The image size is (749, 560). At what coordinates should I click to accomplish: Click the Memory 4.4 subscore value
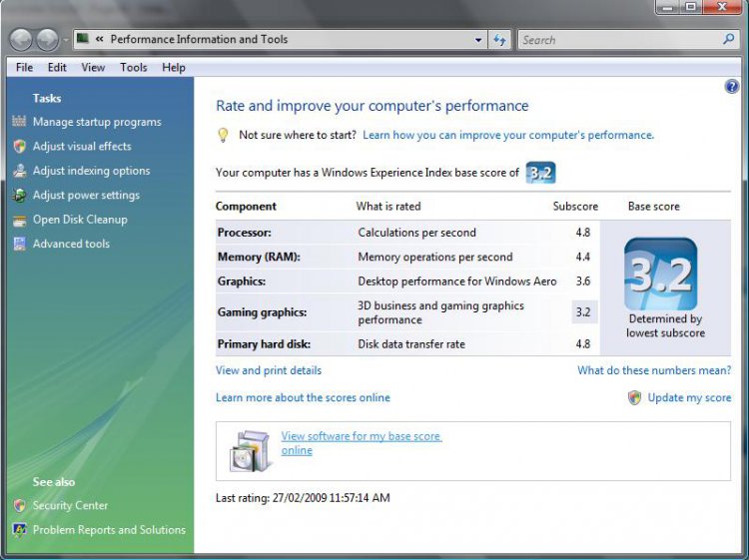583,257
